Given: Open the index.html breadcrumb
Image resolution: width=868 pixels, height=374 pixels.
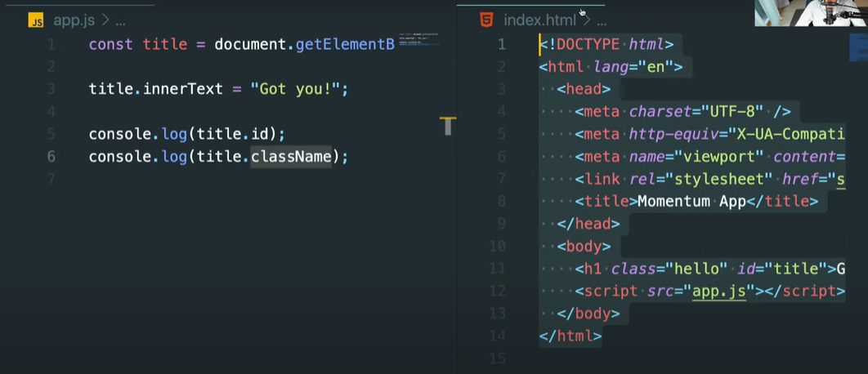Looking at the screenshot, I should [x=539, y=21].
